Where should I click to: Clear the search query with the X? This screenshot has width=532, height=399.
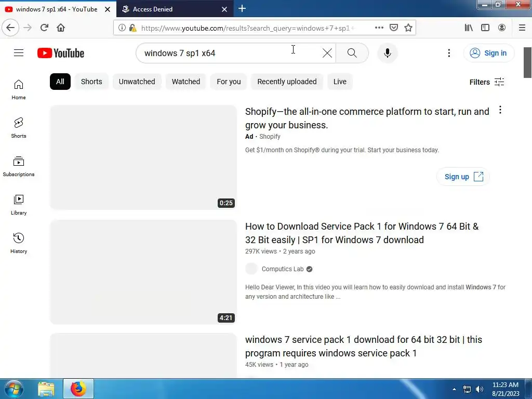[x=327, y=53]
